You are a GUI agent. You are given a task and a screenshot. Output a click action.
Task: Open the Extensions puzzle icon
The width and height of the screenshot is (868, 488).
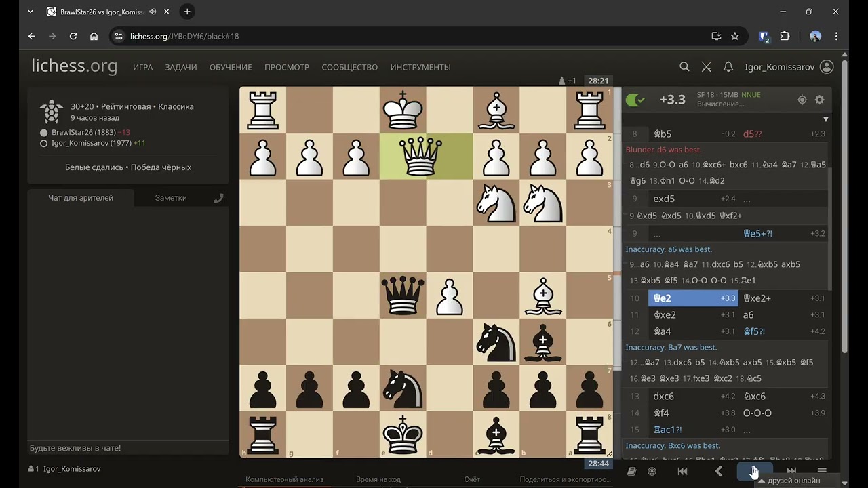point(785,36)
